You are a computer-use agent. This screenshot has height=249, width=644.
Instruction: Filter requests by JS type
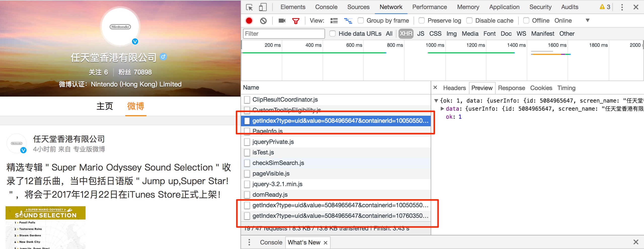click(x=421, y=33)
